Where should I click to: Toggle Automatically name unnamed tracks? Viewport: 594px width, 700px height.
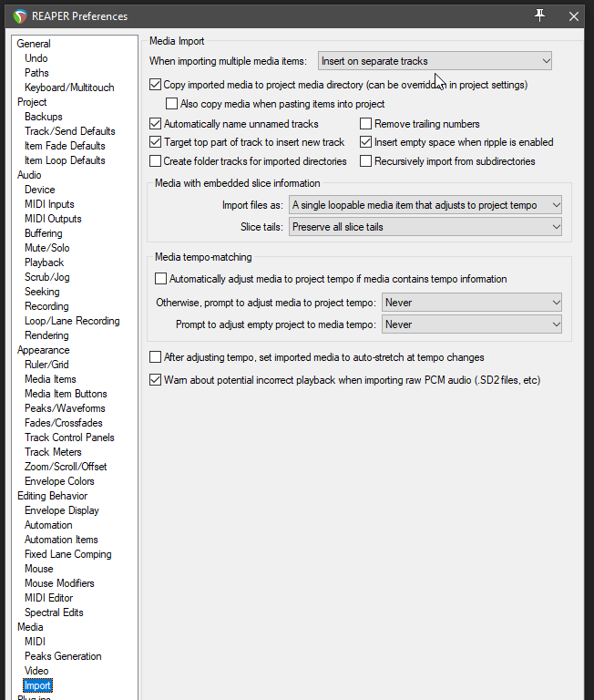[155, 124]
